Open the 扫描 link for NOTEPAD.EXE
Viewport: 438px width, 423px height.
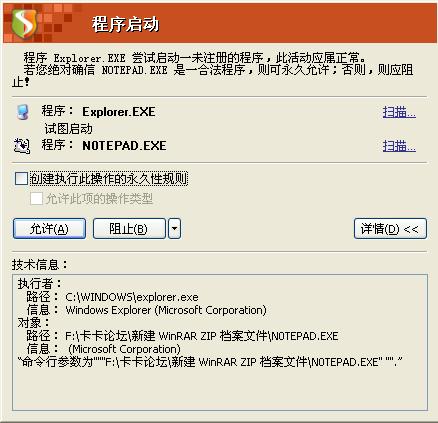pyautogui.click(x=399, y=146)
